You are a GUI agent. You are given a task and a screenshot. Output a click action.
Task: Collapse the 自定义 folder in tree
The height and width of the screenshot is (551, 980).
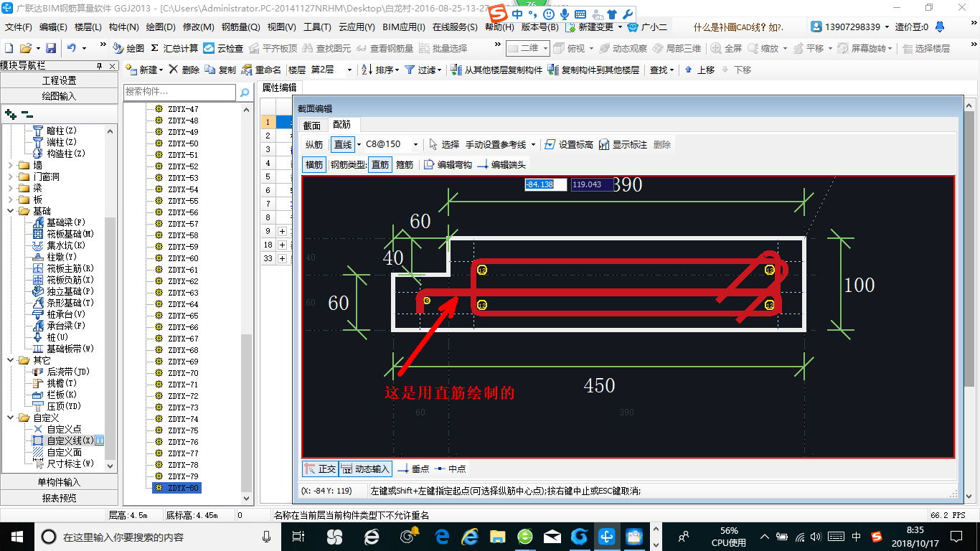pos(11,418)
